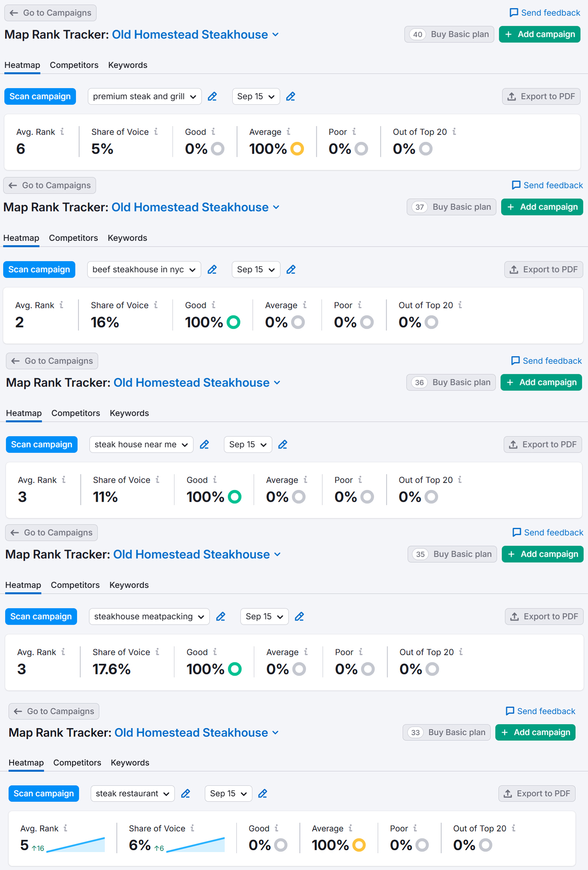Click edit pencil next to steak restaurant keyword

pyautogui.click(x=186, y=793)
